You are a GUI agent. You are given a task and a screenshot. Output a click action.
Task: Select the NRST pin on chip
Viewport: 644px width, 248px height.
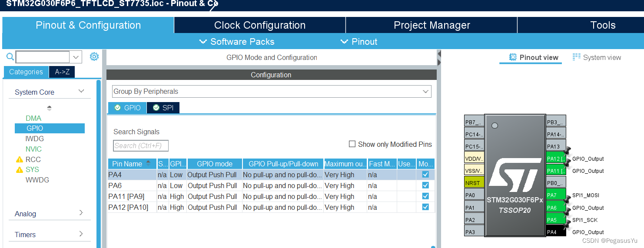(x=474, y=183)
